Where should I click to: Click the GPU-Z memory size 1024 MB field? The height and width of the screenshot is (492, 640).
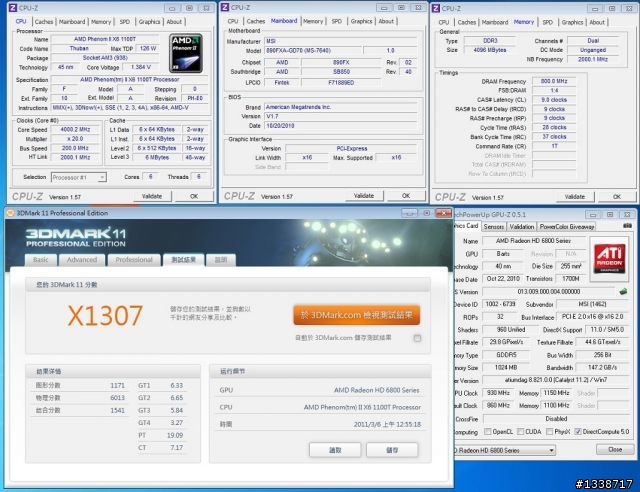[506, 367]
